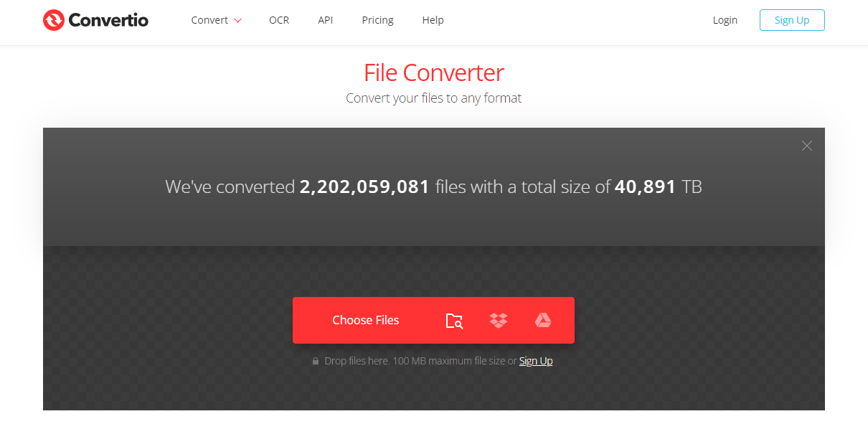Click the File Converter heading
Screen dimensions: 868x424
point(433,72)
